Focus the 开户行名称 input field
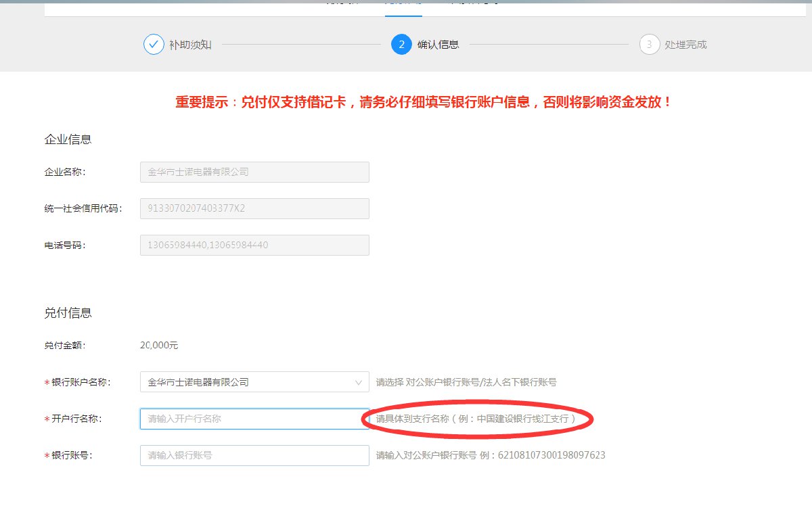 254,419
